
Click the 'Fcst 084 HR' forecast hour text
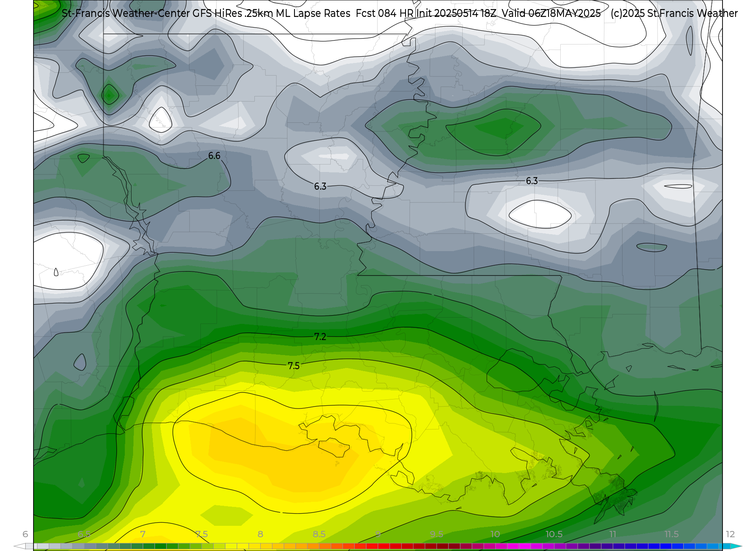pyautogui.click(x=385, y=13)
